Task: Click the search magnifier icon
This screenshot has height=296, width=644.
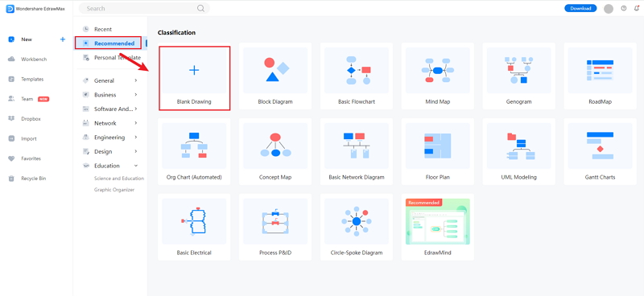Action: tap(200, 8)
